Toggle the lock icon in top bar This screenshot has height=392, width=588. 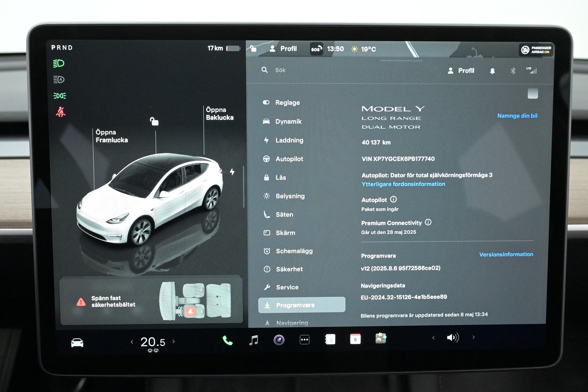pos(253,48)
